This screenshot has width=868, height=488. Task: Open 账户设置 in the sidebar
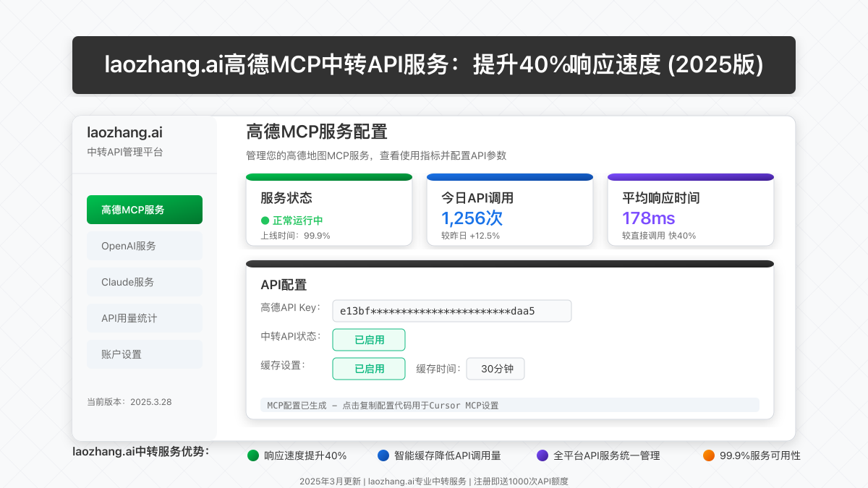(x=145, y=354)
